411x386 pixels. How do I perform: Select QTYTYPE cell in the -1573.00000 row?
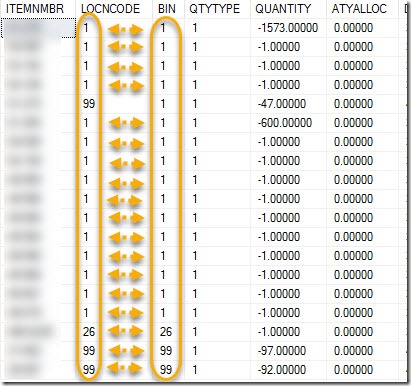point(195,28)
